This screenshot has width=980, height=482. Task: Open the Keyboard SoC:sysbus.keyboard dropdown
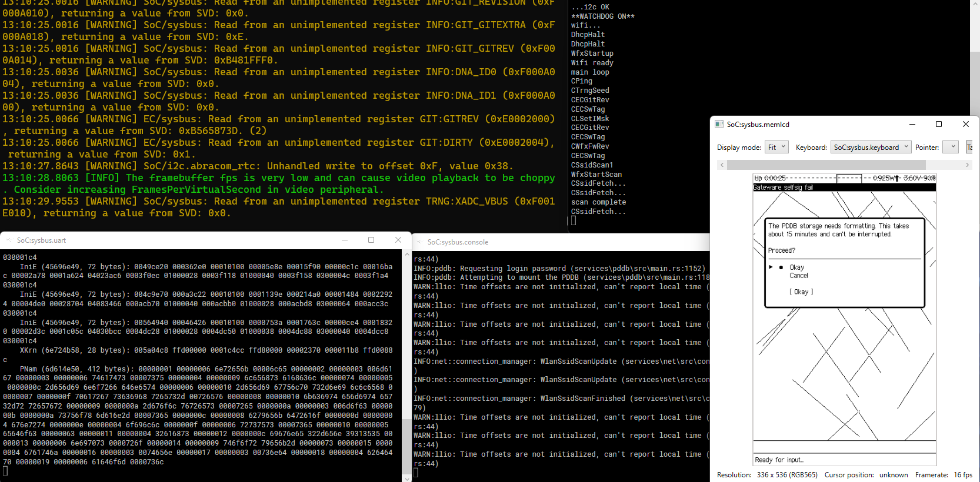871,147
